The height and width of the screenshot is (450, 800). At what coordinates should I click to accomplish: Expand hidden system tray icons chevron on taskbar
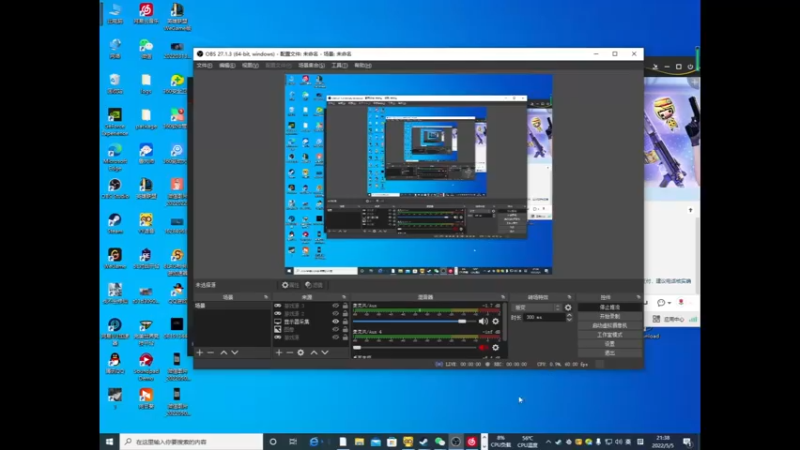[x=548, y=442]
